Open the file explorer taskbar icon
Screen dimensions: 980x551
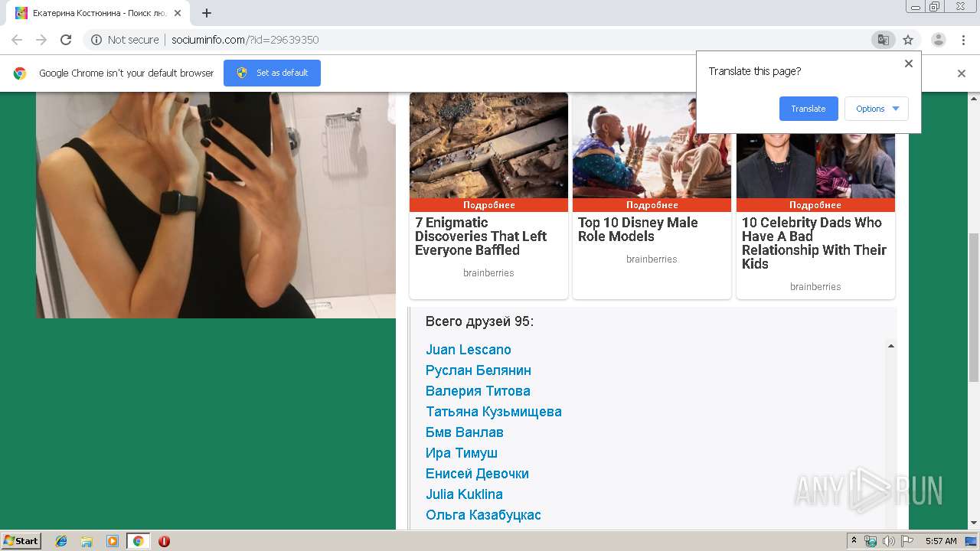coord(87,541)
